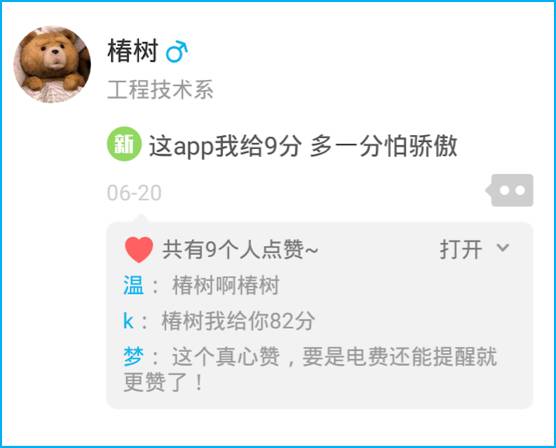Screen dimensions: 556x448
Task: View the 共有9个人点赞 likes list
Action: click(240, 250)
